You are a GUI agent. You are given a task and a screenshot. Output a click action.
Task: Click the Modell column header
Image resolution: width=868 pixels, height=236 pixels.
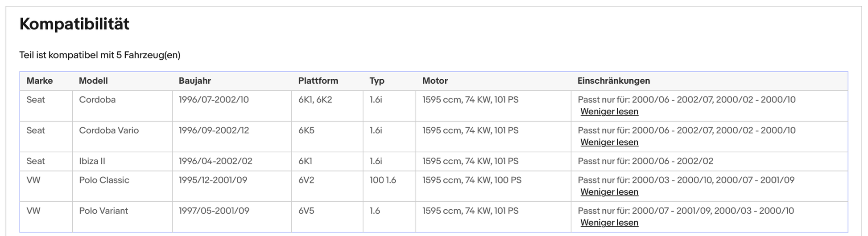[93, 81]
